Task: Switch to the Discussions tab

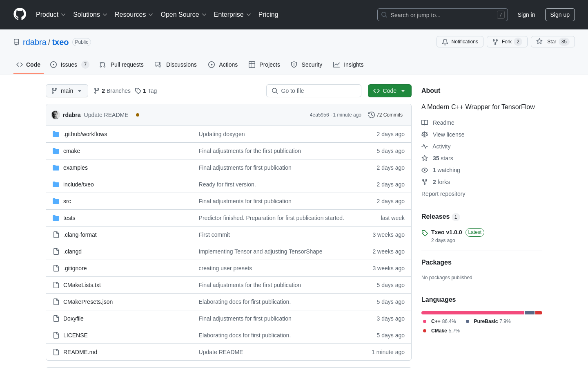Action: pos(176,65)
